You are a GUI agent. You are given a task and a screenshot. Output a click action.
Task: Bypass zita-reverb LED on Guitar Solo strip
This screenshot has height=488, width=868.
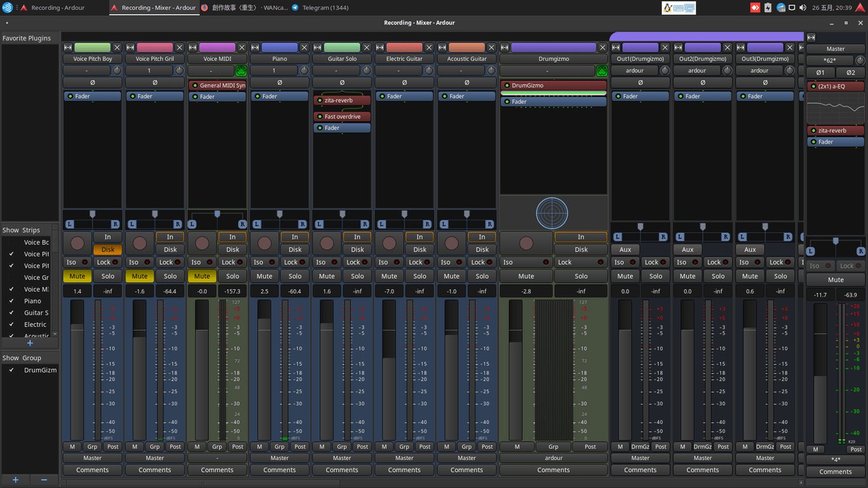pyautogui.click(x=319, y=100)
